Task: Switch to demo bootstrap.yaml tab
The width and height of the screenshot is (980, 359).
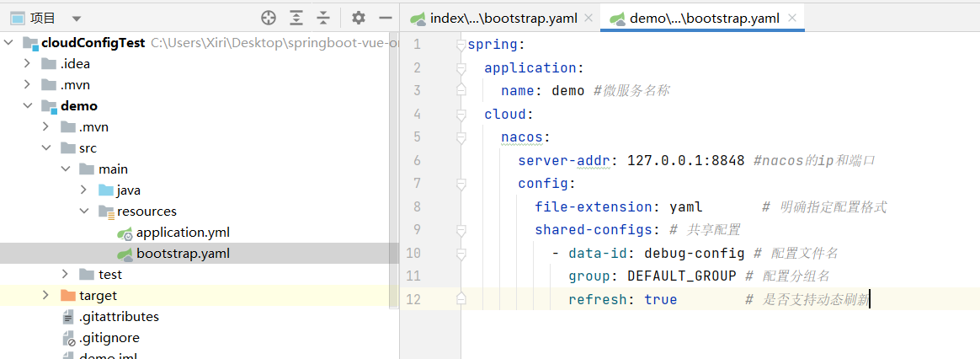Action: coord(705,19)
